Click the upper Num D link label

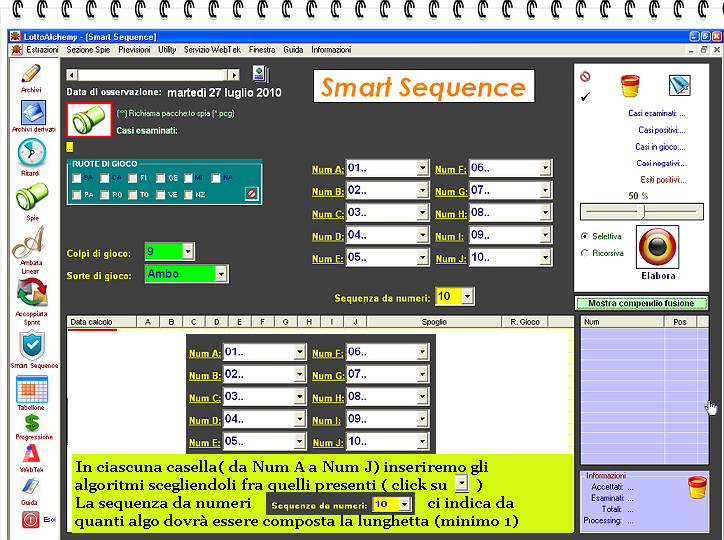327,236
